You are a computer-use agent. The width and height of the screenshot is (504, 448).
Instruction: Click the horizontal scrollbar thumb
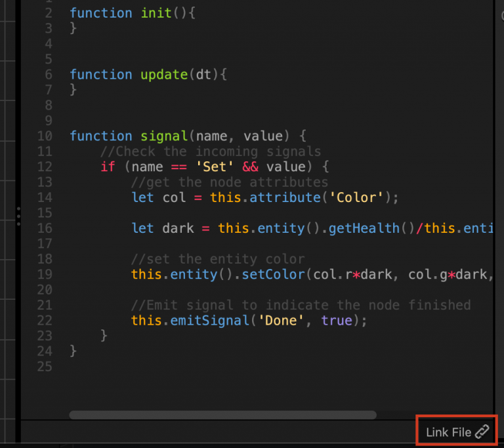[x=222, y=415]
